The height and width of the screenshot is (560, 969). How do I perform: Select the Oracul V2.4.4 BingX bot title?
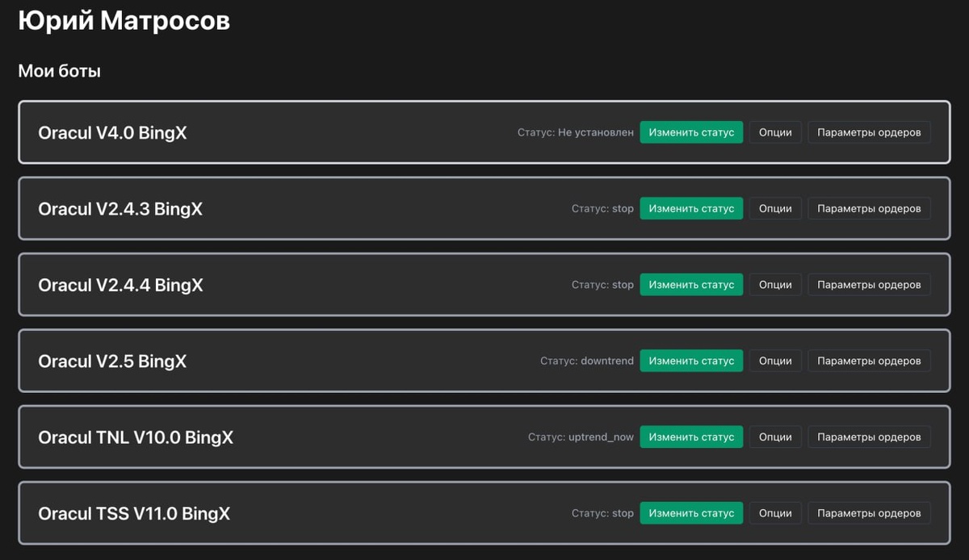tap(120, 285)
